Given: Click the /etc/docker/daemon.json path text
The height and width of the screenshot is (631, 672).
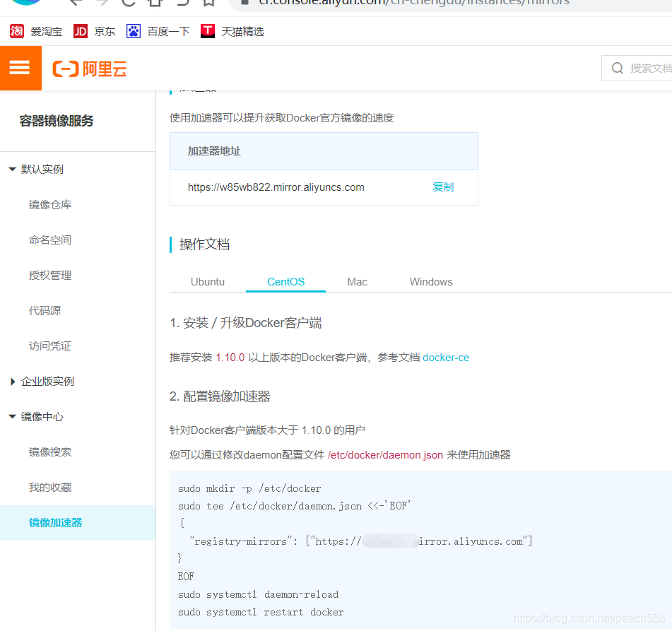Looking at the screenshot, I should click(385, 455).
